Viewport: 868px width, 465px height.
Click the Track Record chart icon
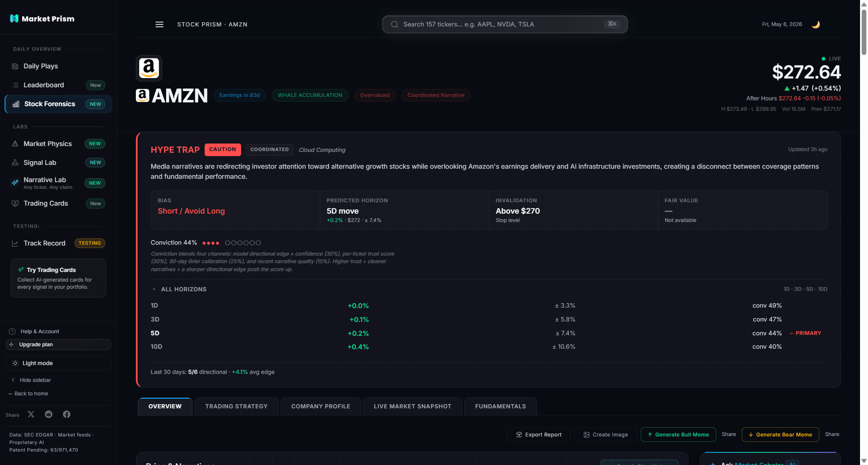tap(15, 243)
